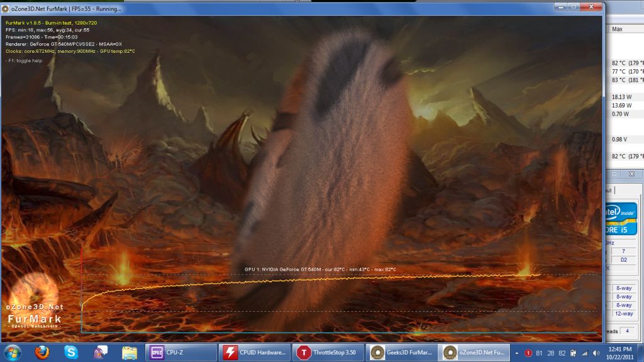The image size is (644, 362).
Task: Click the Intel Core i5 logo in CPU-Z
Action: click(621, 218)
